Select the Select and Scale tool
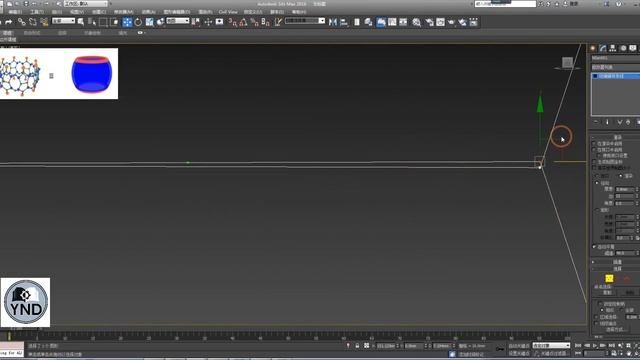640x360 pixels. coord(149,22)
